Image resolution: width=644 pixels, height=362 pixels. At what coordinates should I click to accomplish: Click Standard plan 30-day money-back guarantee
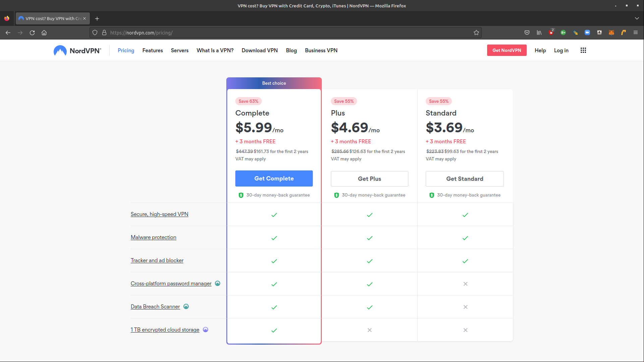(x=465, y=195)
